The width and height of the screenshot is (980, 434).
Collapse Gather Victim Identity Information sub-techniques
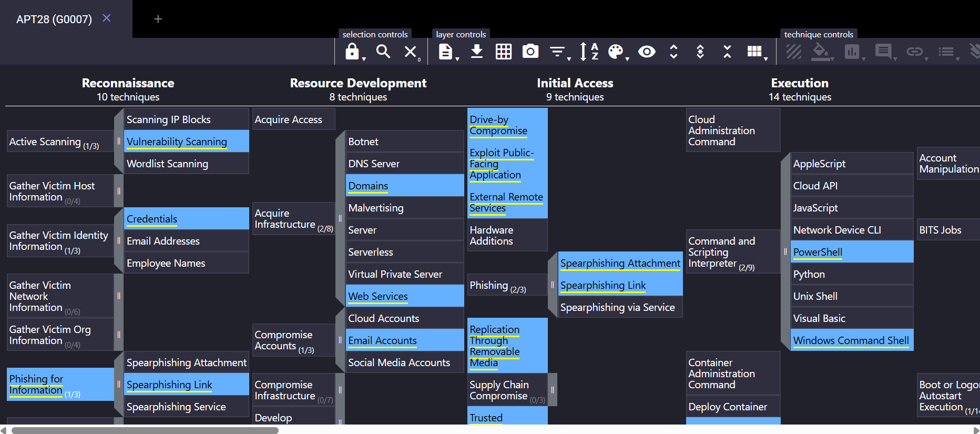tap(119, 240)
